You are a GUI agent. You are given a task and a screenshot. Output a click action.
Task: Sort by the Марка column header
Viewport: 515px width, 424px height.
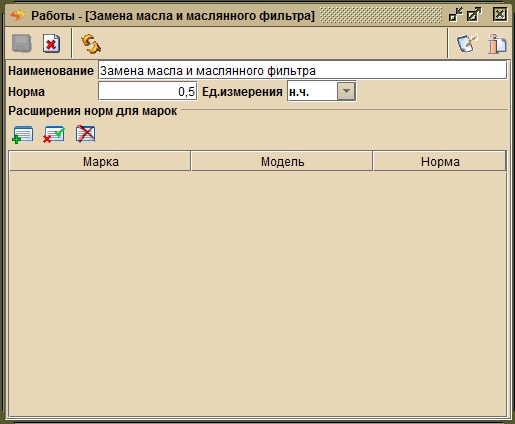[100, 161]
